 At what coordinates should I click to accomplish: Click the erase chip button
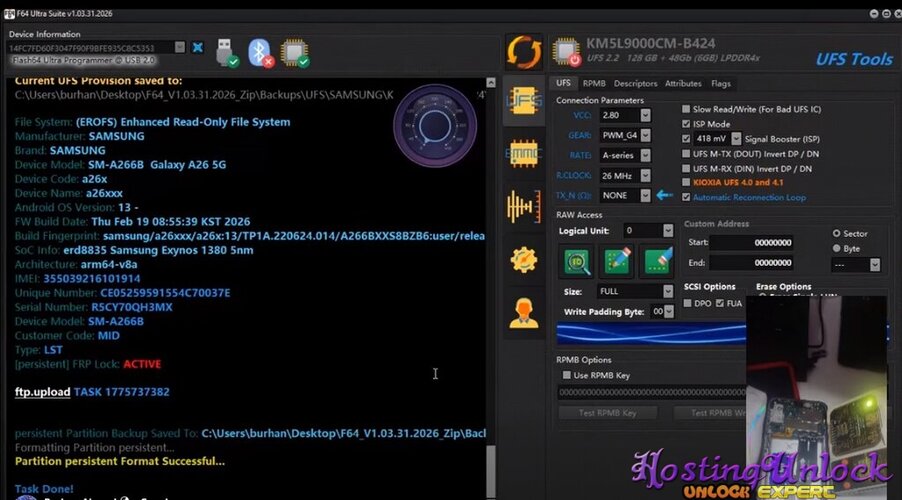coord(656,261)
